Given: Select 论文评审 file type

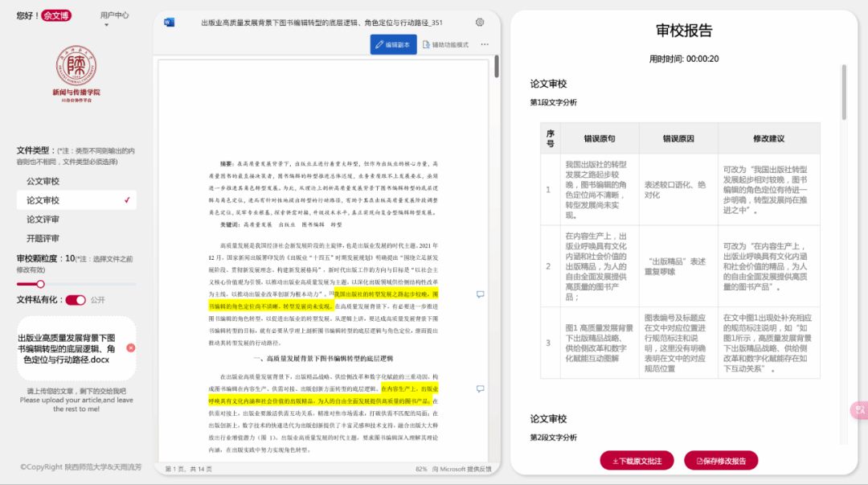Looking at the screenshot, I should (43, 220).
